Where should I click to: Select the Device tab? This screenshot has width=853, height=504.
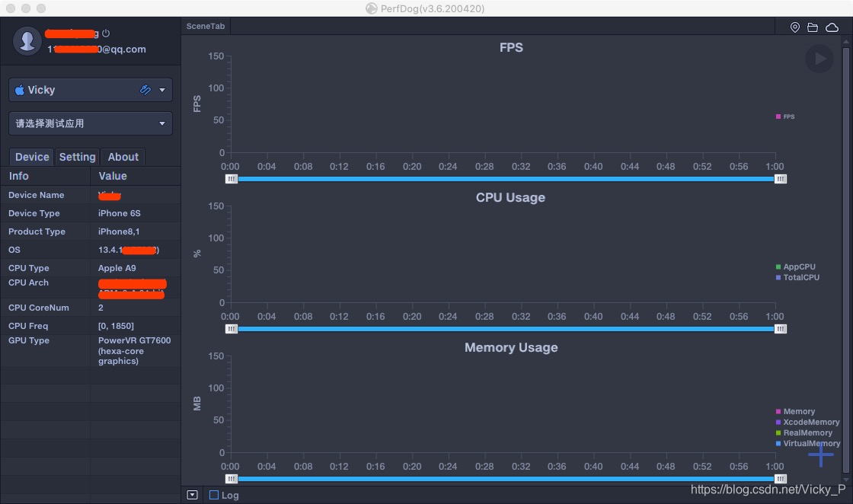point(32,157)
